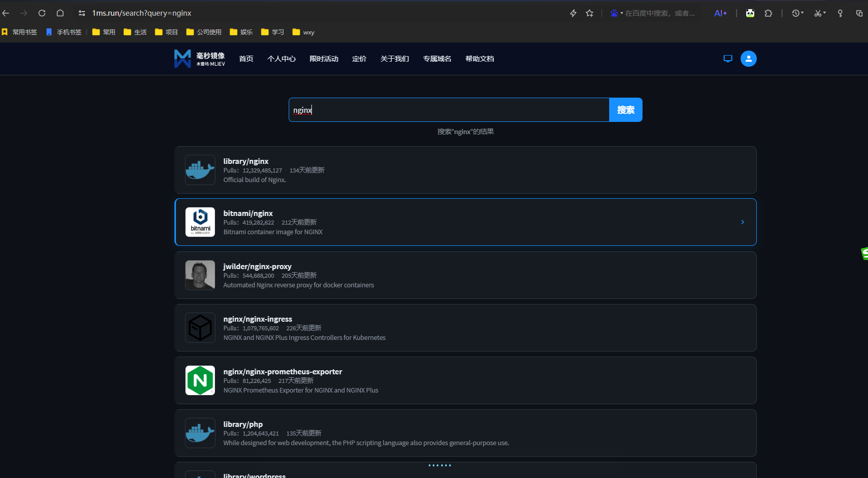Viewport: 868px width, 478px height.
Task: Open bitnami/nginx result title
Action: pos(248,213)
